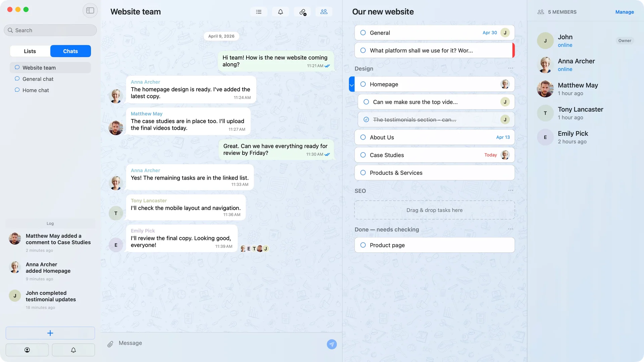Open the bottom sidebar bell icon
Screen dimensions: 644x362
[x=73, y=350]
